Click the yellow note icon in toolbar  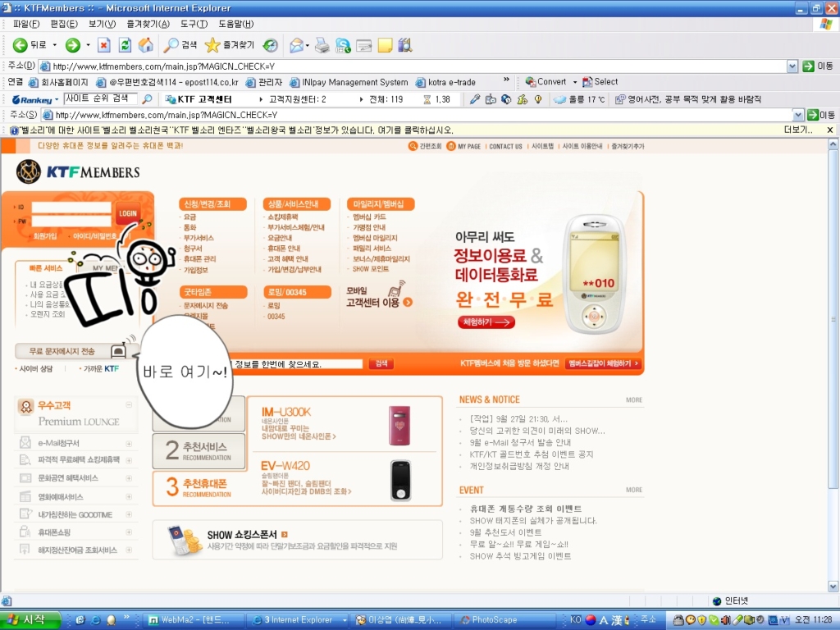[385, 46]
